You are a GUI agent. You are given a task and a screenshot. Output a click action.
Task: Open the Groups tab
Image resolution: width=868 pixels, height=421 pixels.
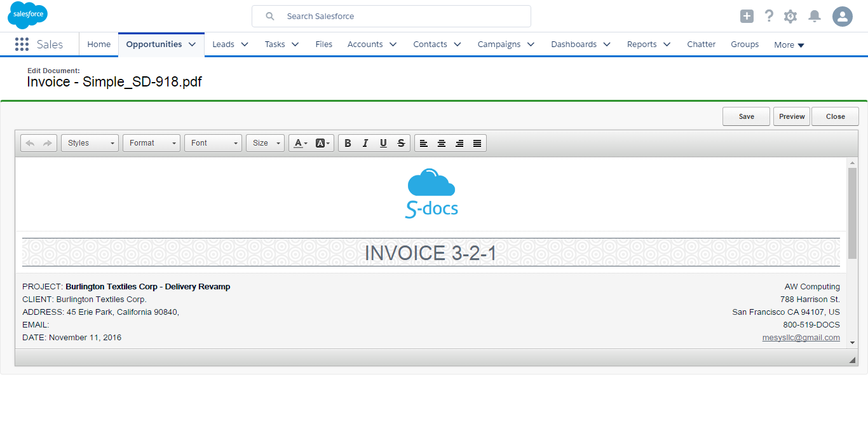pos(745,45)
